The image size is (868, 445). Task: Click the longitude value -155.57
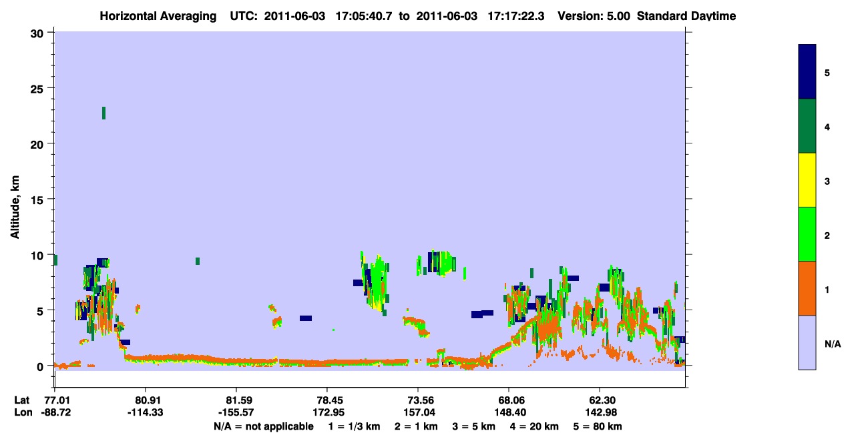[236, 412]
